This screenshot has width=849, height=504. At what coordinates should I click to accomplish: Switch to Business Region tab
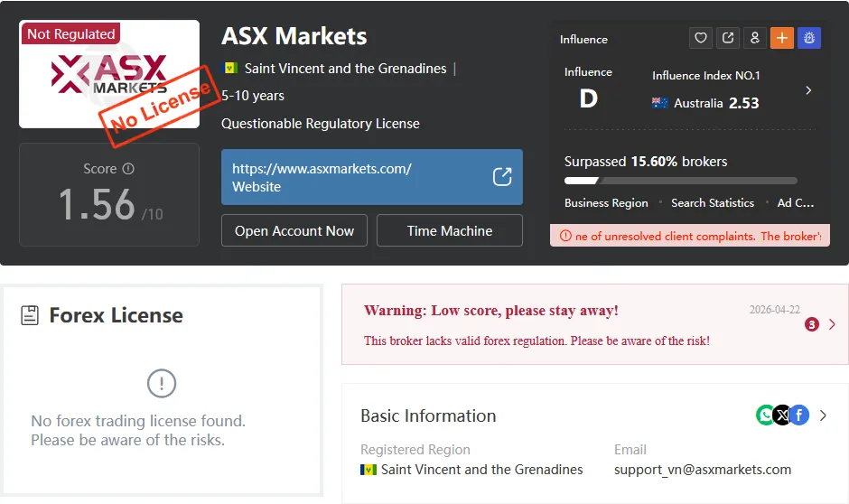tap(606, 203)
